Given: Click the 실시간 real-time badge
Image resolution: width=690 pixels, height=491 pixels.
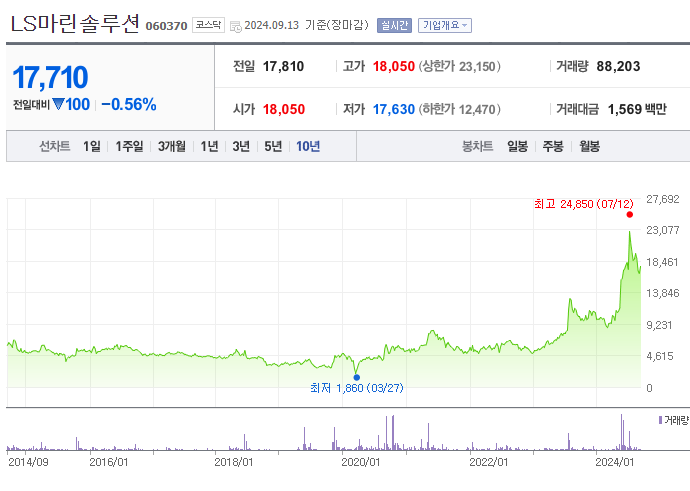Looking at the screenshot, I should click(394, 26).
